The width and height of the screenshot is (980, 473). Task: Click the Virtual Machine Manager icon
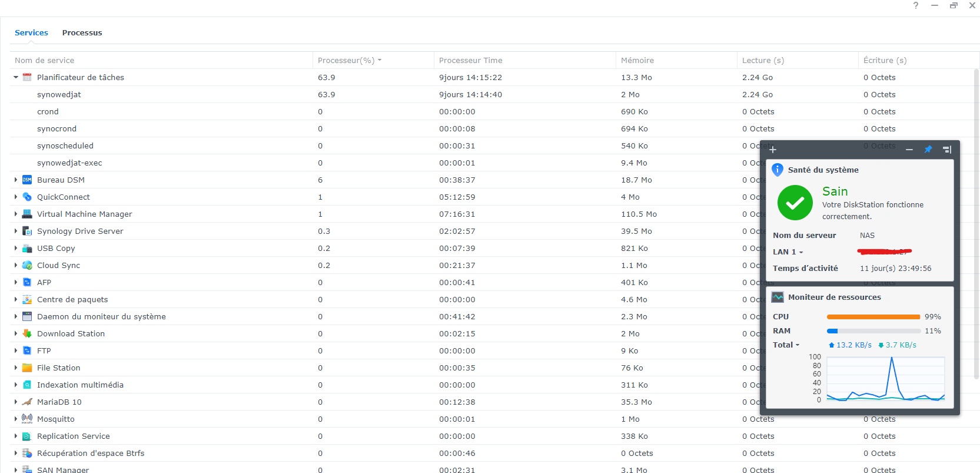click(x=27, y=214)
